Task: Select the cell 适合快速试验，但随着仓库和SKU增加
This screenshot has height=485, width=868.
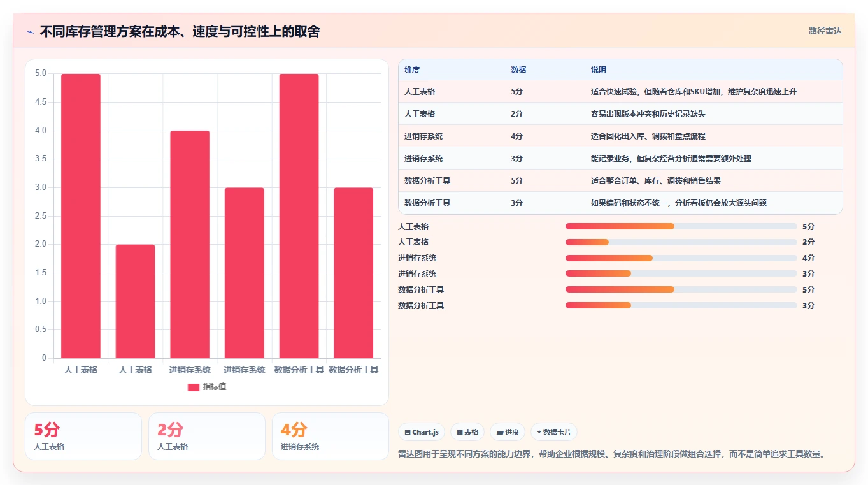Action: coord(694,92)
